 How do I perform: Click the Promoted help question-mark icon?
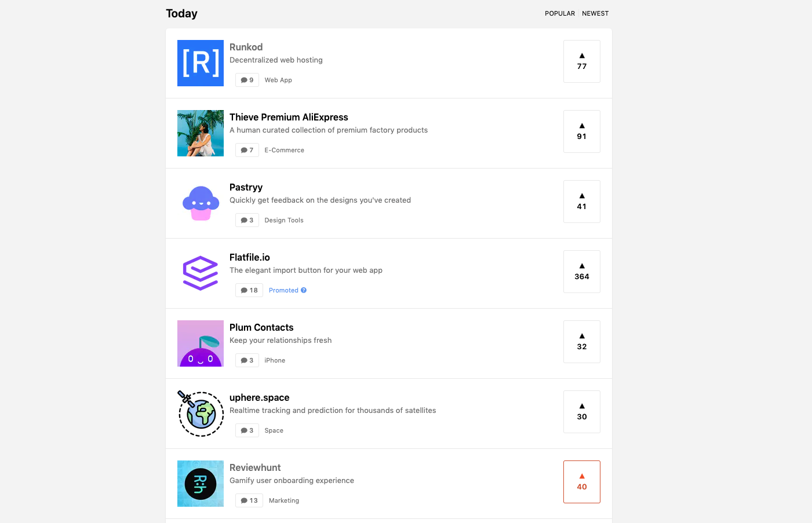[x=304, y=290]
